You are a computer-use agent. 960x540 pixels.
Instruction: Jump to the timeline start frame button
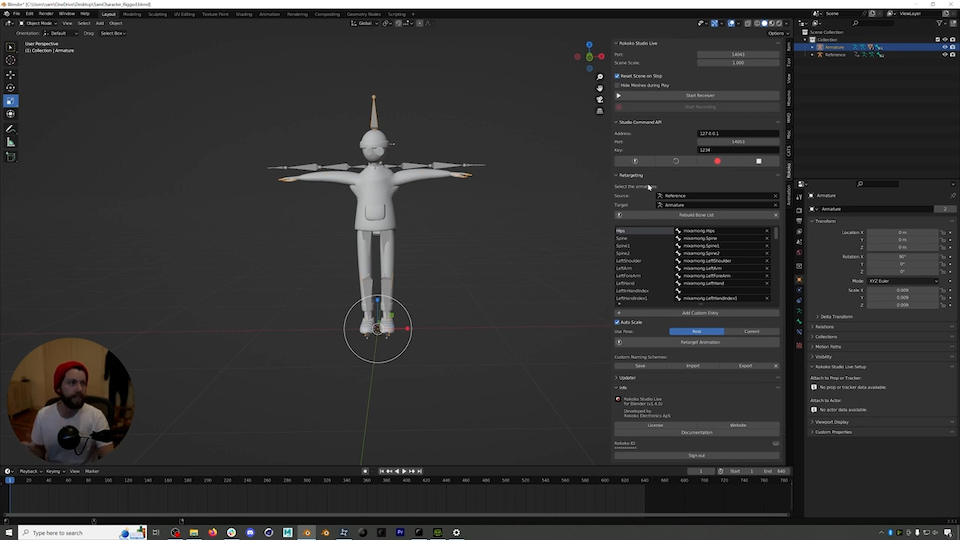381,471
